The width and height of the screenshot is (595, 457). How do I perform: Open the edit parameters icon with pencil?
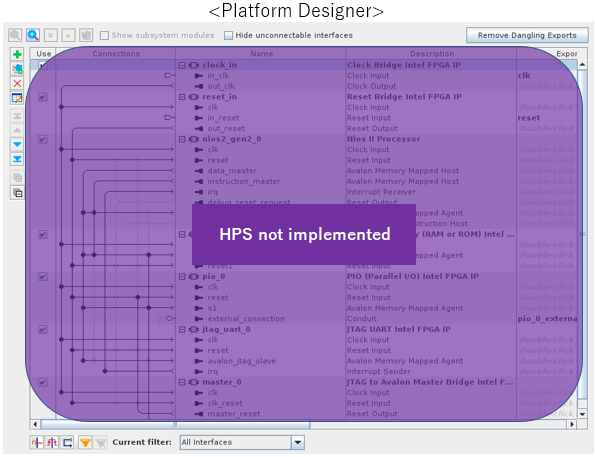(x=17, y=98)
